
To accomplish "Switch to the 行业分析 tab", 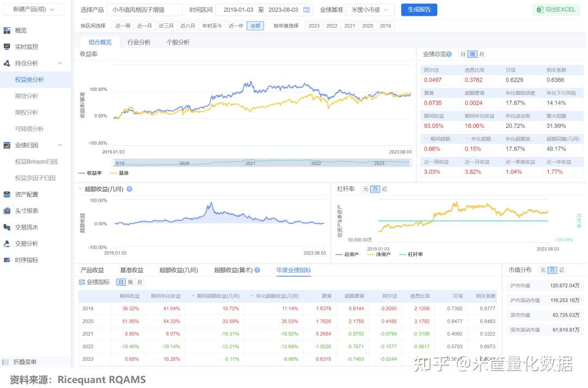I will [x=139, y=42].
